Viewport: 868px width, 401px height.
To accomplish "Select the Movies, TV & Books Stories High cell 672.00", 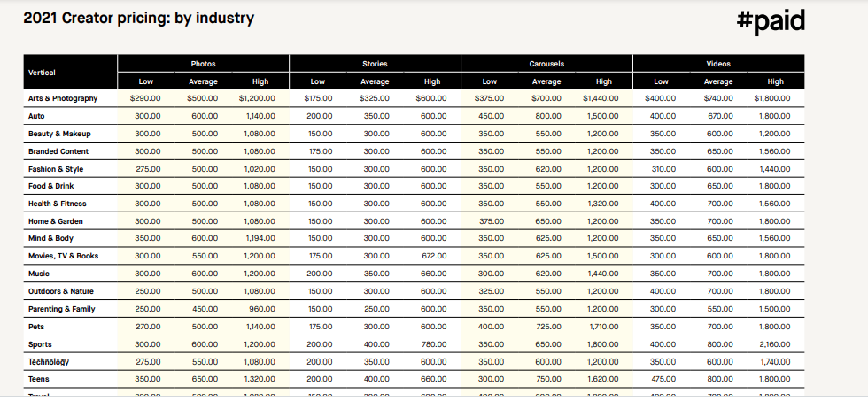I will 433,256.
